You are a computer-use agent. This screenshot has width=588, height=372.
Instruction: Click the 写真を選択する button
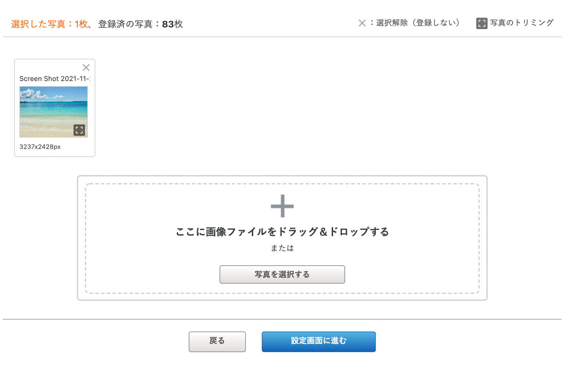pyautogui.click(x=282, y=275)
